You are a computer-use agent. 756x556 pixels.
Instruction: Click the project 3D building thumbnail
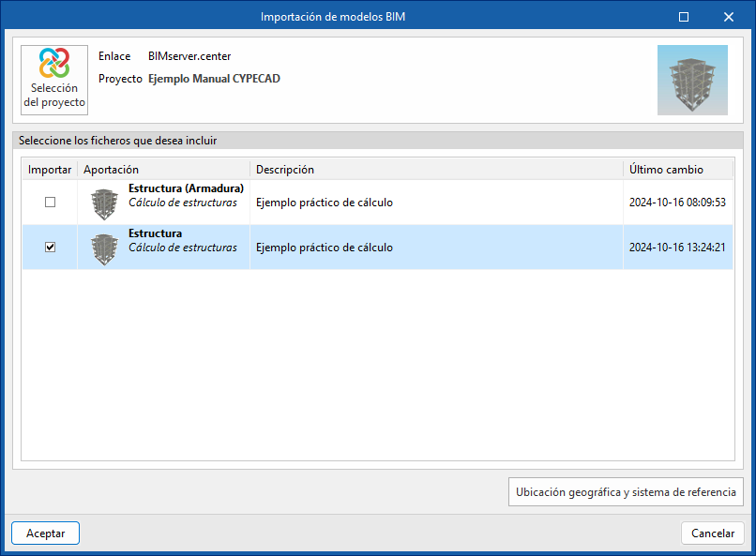pyautogui.click(x=692, y=80)
